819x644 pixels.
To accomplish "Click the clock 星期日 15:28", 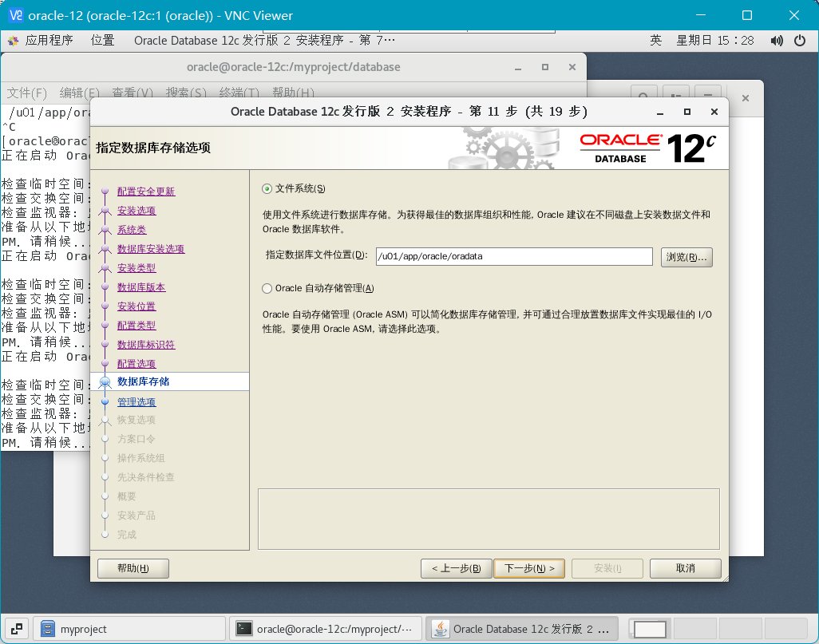I will 715,40.
